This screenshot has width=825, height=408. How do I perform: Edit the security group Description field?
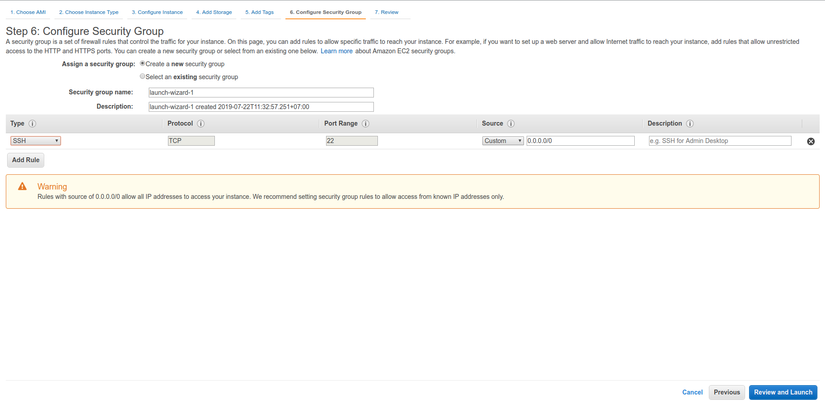point(260,107)
